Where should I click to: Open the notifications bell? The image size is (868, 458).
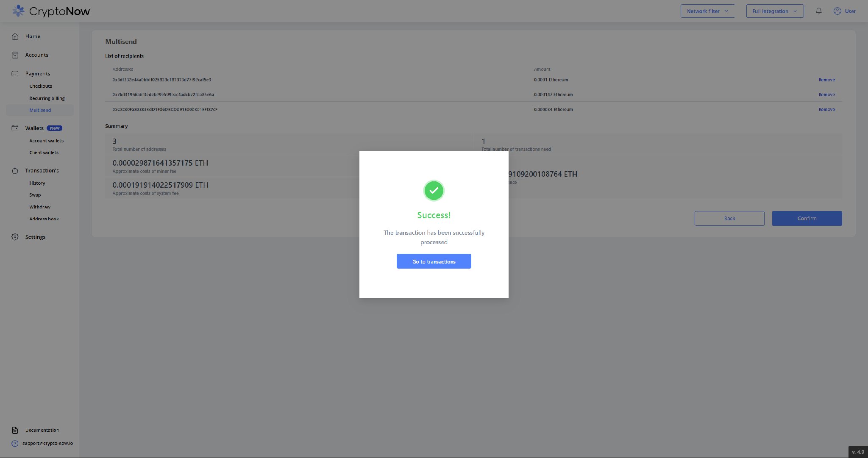[819, 11]
